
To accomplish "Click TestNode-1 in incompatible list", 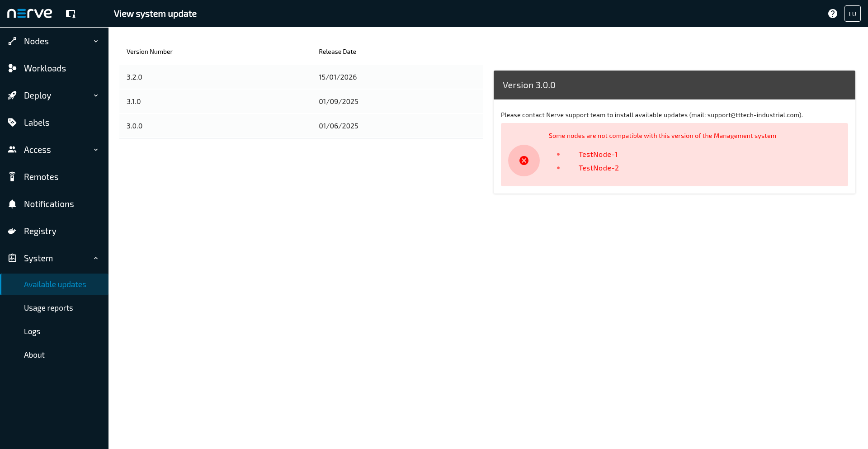I will tap(598, 155).
